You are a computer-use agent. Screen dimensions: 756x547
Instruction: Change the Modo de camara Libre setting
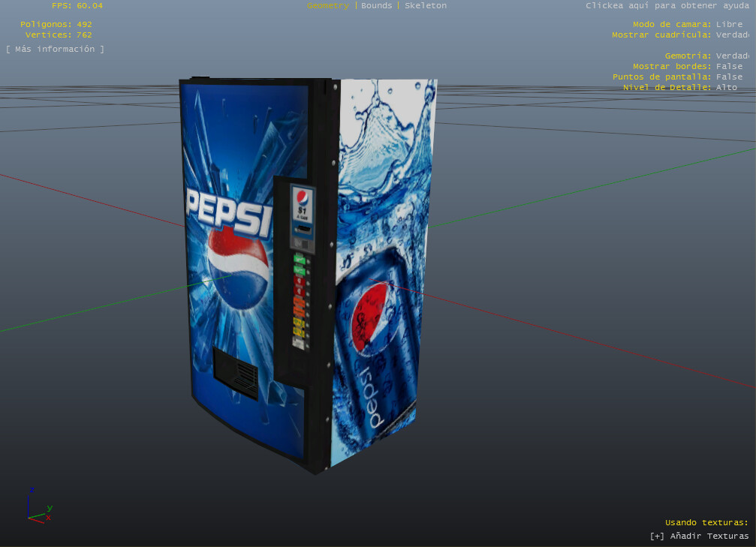click(x=728, y=24)
